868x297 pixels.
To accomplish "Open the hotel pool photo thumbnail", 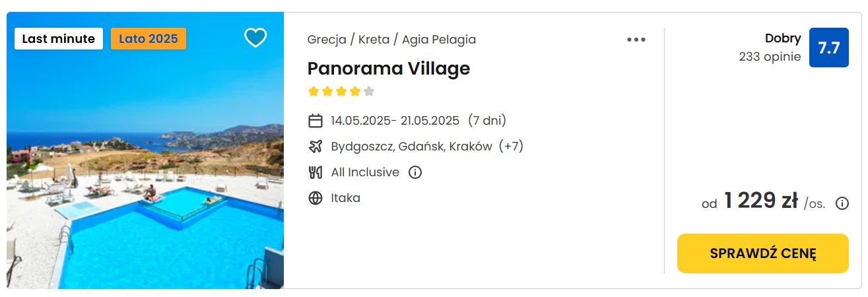I will click(x=145, y=150).
